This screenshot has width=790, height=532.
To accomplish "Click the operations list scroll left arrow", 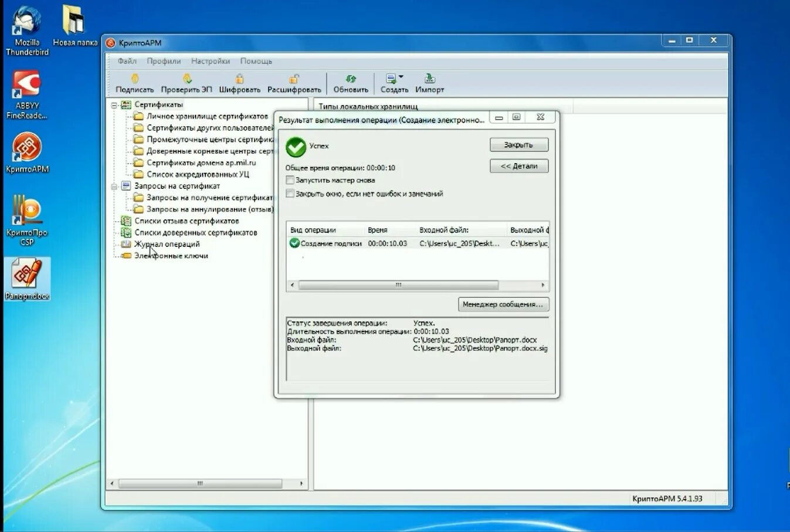I will point(292,285).
